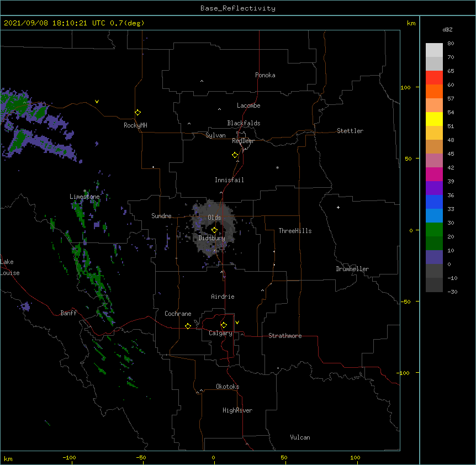This screenshot has height=465, width=476.
Task: Click the Airdrie town label
Action: 223,297
